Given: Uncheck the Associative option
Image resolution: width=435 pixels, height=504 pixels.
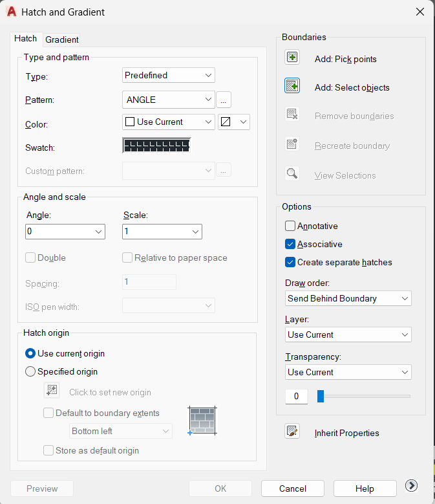Looking at the screenshot, I should (290, 244).
